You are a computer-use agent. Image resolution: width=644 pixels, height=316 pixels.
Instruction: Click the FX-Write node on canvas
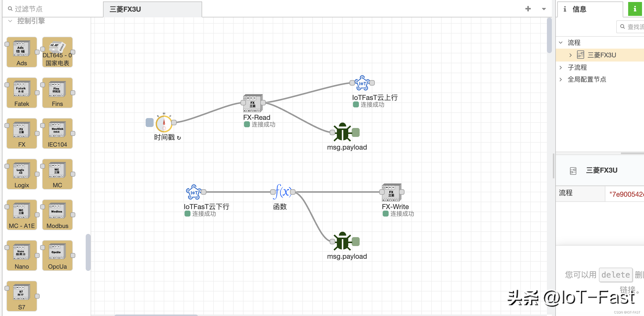[392, 192]
